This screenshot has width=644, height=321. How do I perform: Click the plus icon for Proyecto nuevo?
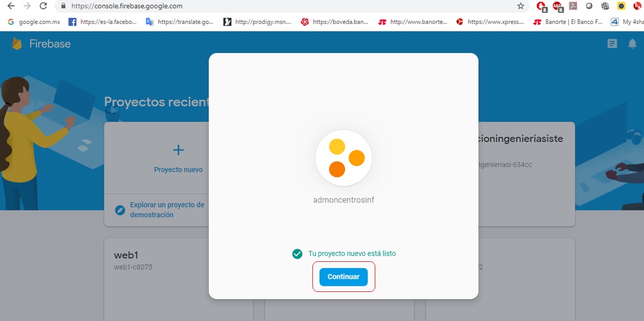pyautogui.click(x=178, y=150)
